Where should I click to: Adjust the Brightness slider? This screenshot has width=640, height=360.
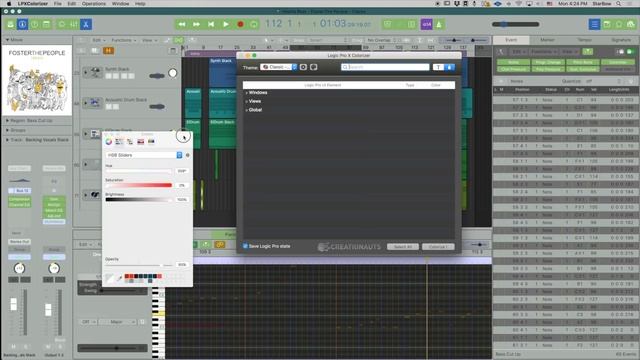[x=139, y=200]
